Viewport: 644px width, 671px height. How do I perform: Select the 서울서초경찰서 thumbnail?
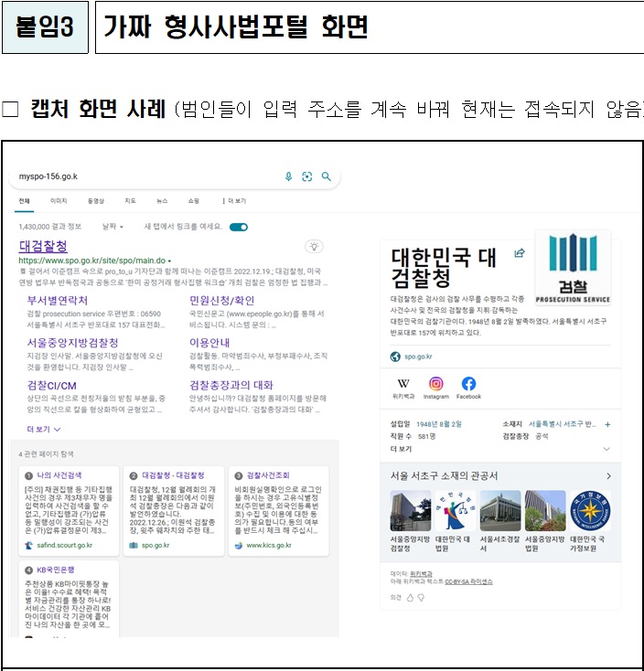[500, 511]
